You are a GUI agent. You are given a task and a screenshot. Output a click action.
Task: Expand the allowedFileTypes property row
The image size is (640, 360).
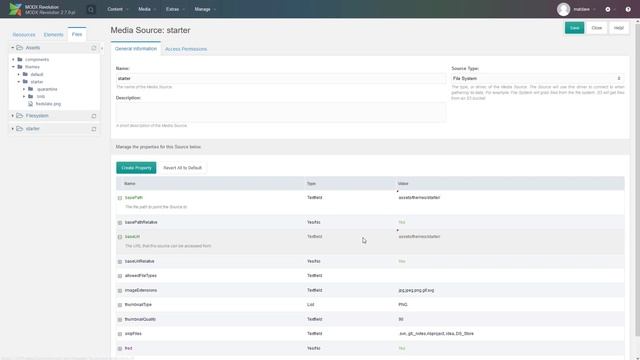click(120, 276)
